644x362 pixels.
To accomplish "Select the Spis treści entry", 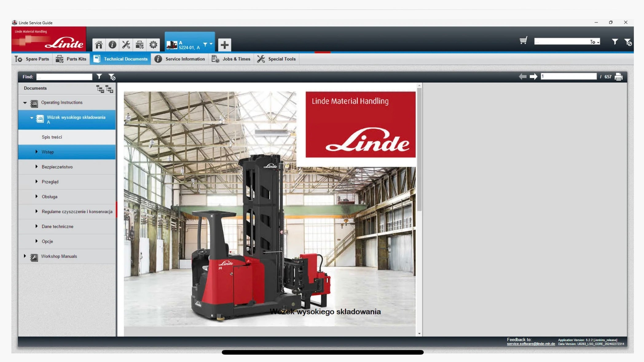I will (52, 137).
